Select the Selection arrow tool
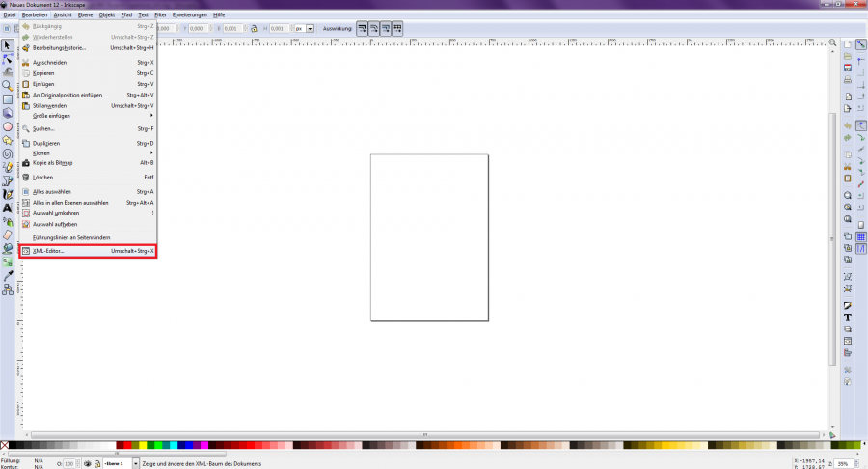 7,45
